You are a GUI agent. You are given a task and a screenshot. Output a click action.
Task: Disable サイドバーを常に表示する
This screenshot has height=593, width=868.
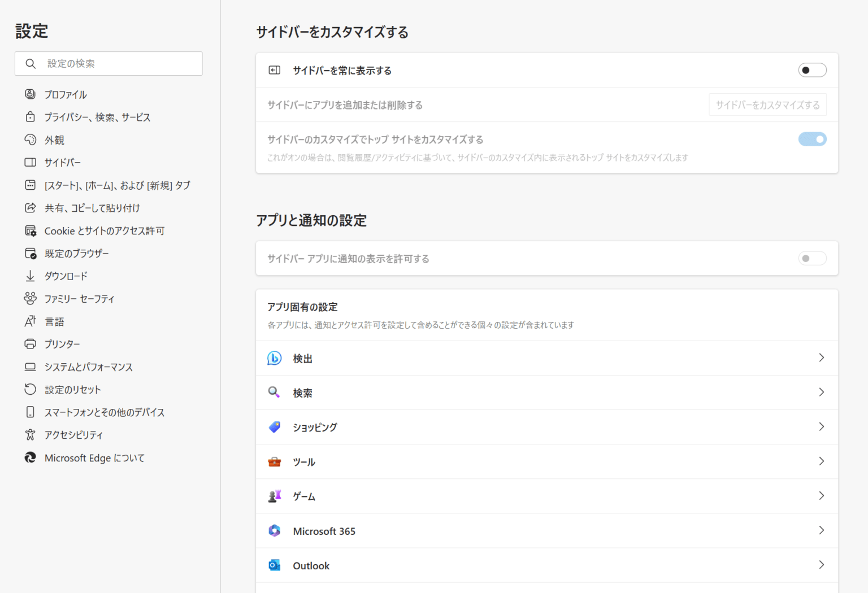coord(812,70)
